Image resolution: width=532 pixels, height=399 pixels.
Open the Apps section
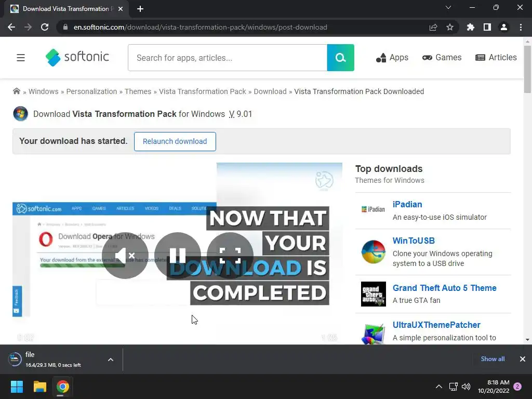[392, 58]
